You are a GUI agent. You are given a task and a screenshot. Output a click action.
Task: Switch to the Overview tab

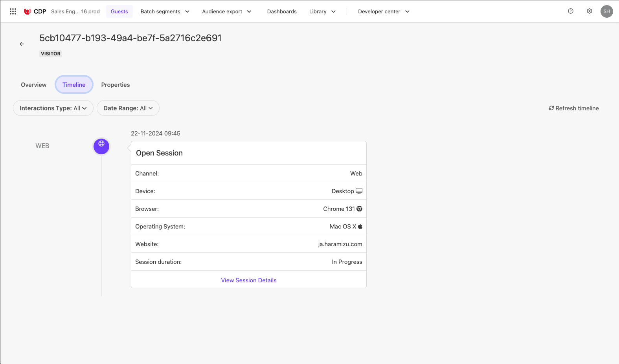[x=34, y=85]
